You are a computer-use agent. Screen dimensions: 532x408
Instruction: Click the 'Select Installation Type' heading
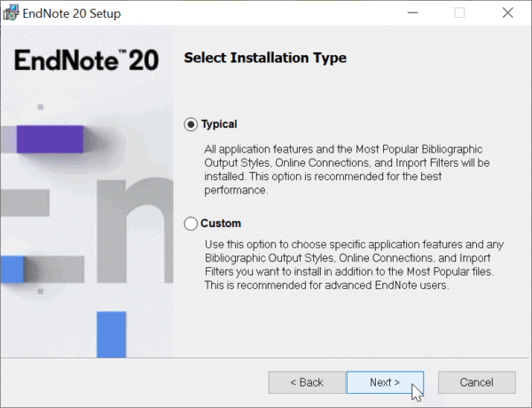pos(265,58)
